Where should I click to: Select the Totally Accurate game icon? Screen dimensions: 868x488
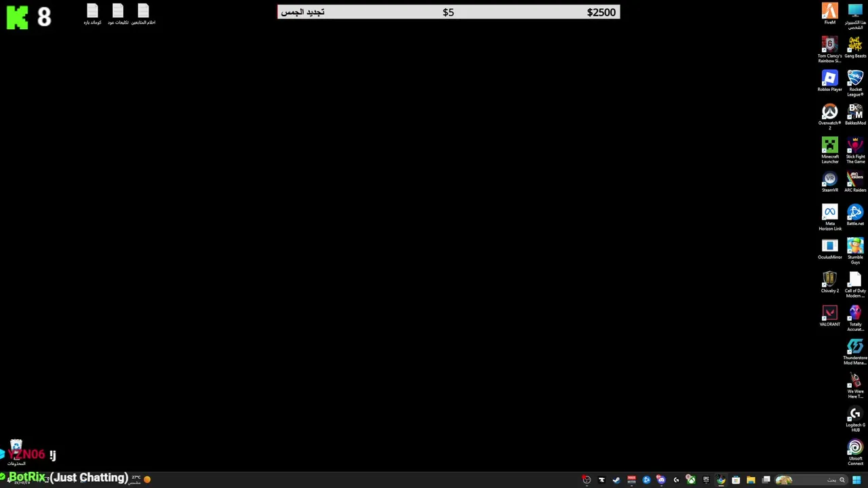click(855, 318)
